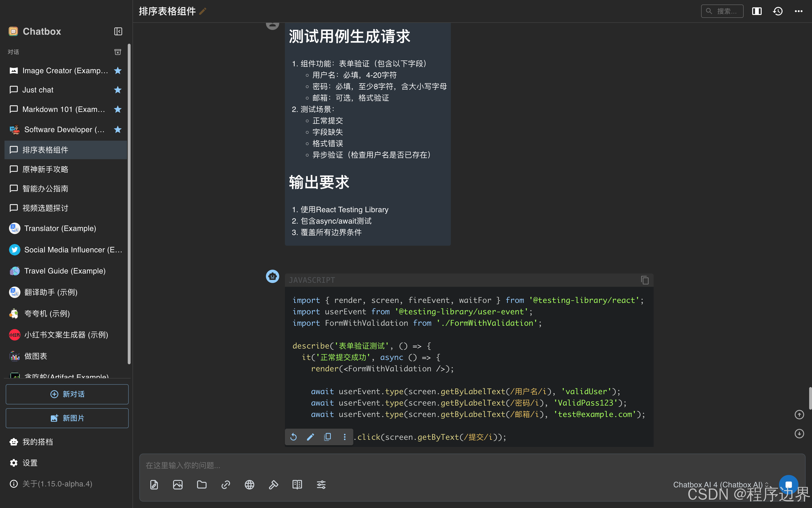Open the three-dot more options menu in header
The height and width of the screenshot is (508, 812).
[798, 11]
